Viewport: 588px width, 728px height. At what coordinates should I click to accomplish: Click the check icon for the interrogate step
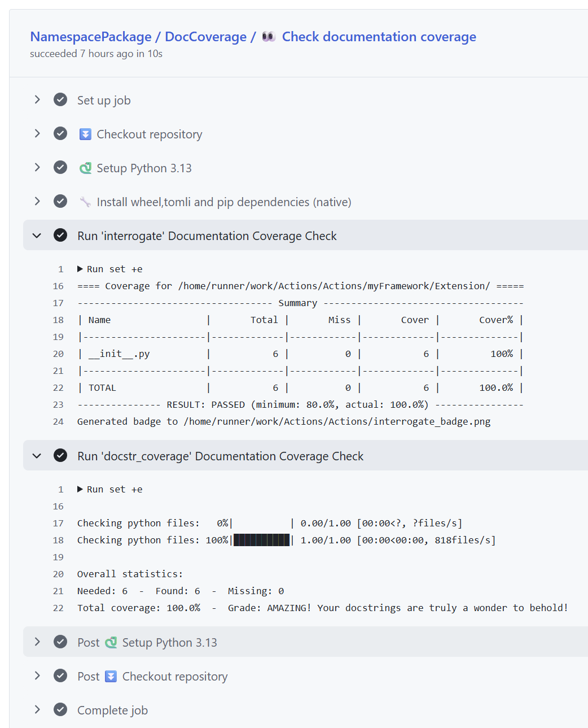tap(60, 236)
